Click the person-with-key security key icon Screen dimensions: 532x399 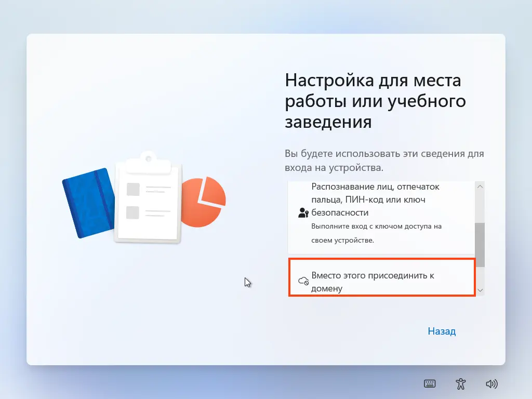303,212
